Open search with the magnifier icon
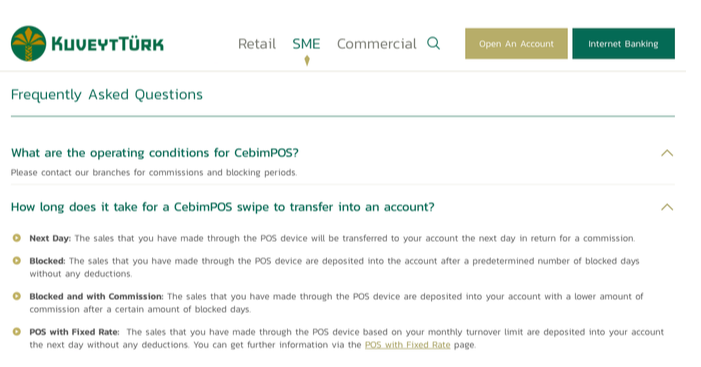This screenshot has width=701, height=367. [x=433, y=43]
